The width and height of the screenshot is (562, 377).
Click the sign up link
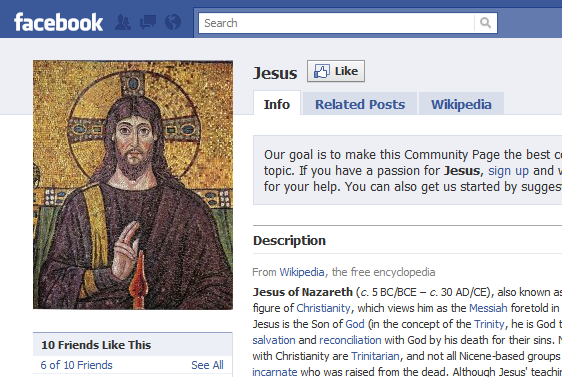coord(508,171)
